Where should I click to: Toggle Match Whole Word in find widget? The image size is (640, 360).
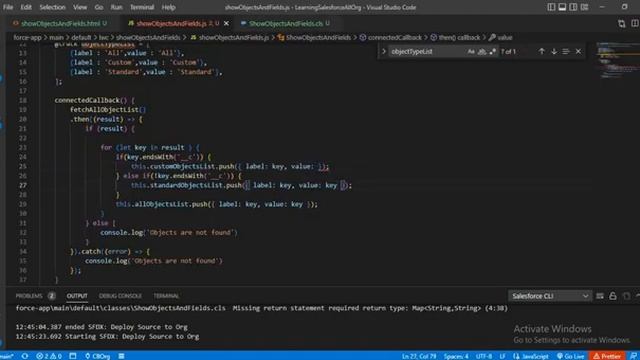(482, 51)
